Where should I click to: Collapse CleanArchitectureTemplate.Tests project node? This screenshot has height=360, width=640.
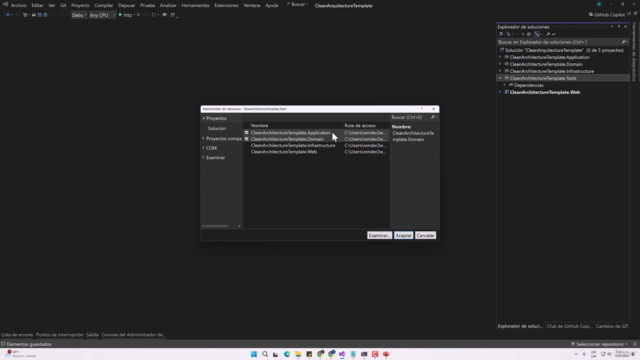[x=500, y=78]
